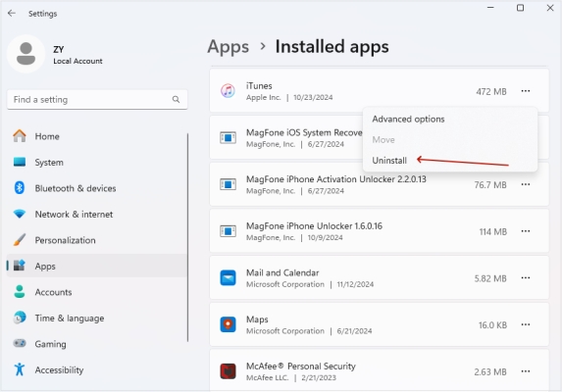The width and height of the screenshot is (562, 392).
Task: Maximize the Settings window
Action: 520,8
